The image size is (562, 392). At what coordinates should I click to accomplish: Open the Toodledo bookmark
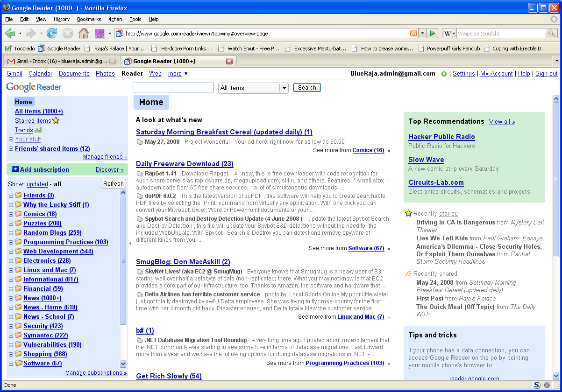(20, 48)
